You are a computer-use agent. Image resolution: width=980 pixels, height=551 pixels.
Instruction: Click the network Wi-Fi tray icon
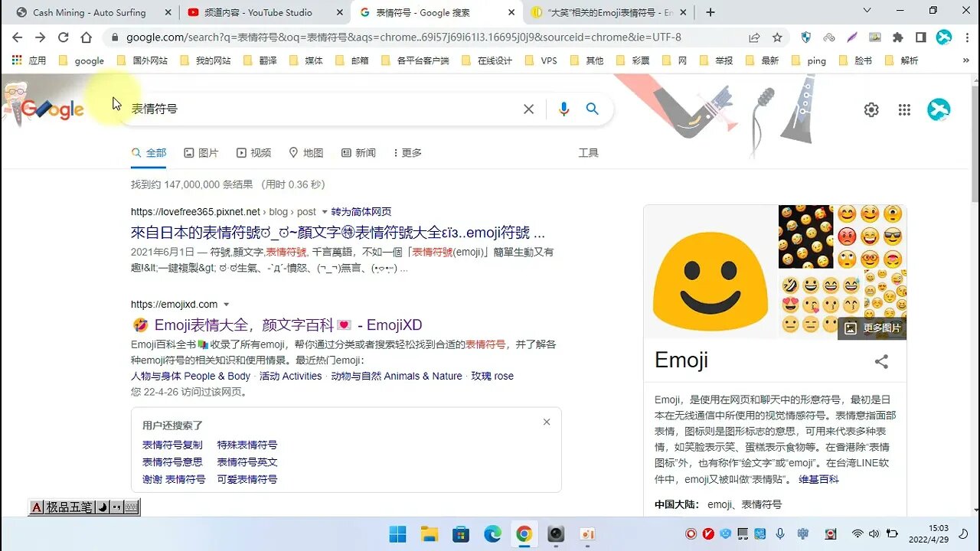pos(857,533)
